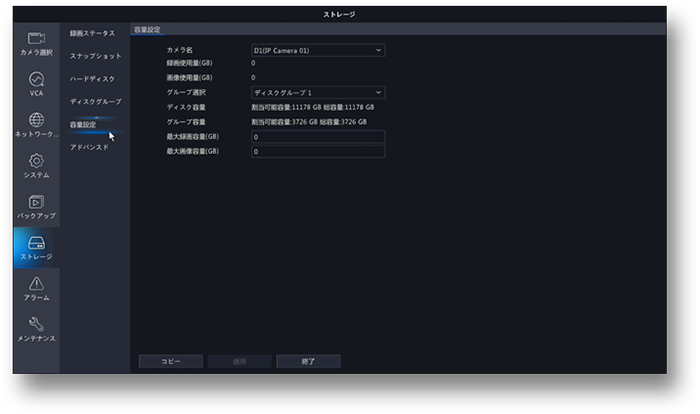The image size is (700, 414).
Task: Open the カメラ選択 camera icon
Action: (36, 38)
